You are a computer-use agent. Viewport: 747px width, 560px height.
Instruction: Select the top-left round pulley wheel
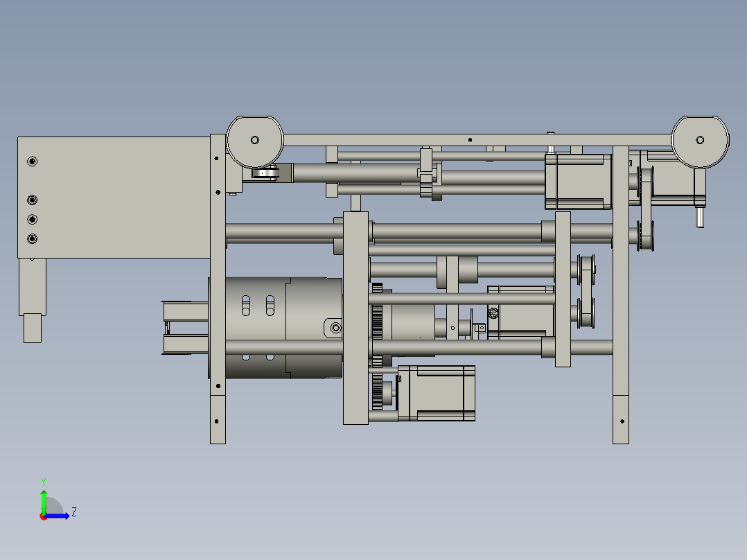pyautogui.click(x=255, y=141)
